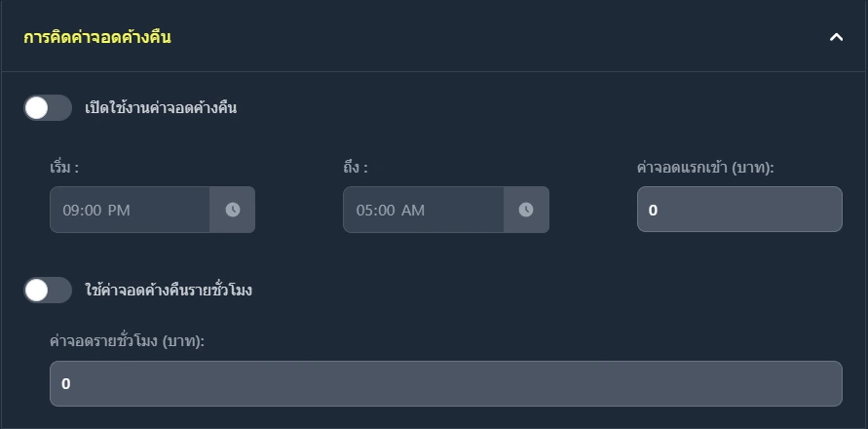Click the ค่าจอดแรกเข้า (บาท): label
This screenshot has width=868, height=429.
[705, 168]
